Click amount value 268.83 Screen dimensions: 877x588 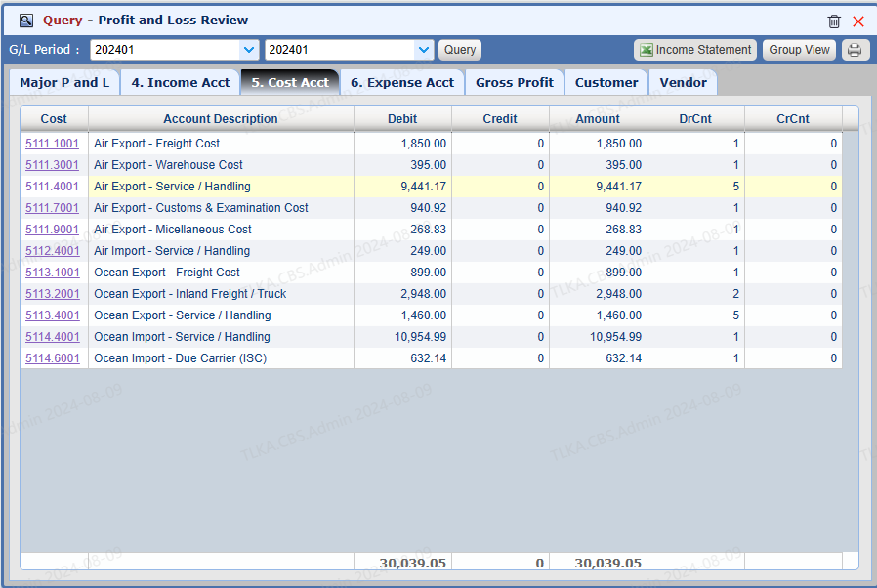tap(624, 230)
